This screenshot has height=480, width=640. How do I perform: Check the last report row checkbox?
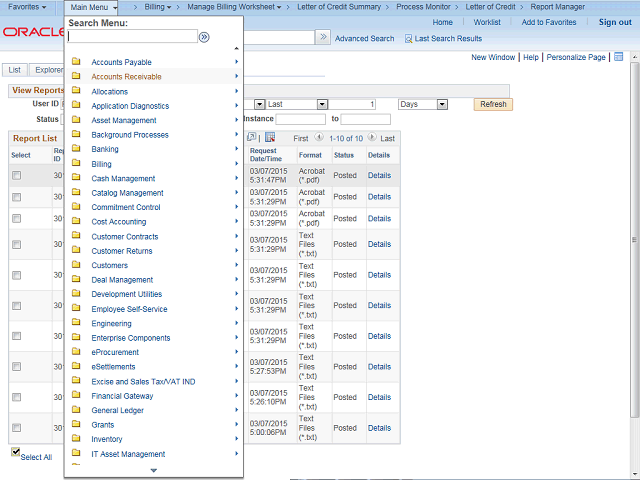(16, 428)
